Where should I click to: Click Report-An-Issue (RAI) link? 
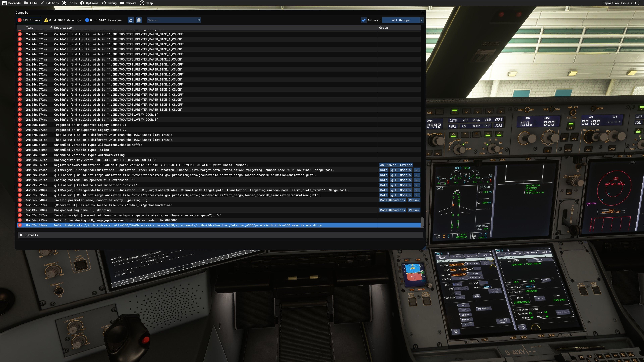(621, 3)
